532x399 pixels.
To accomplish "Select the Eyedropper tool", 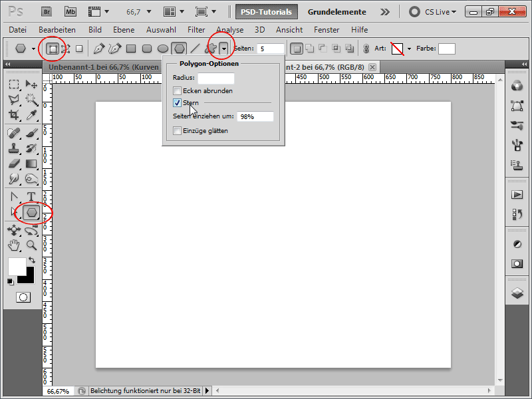I will point(31,115).
